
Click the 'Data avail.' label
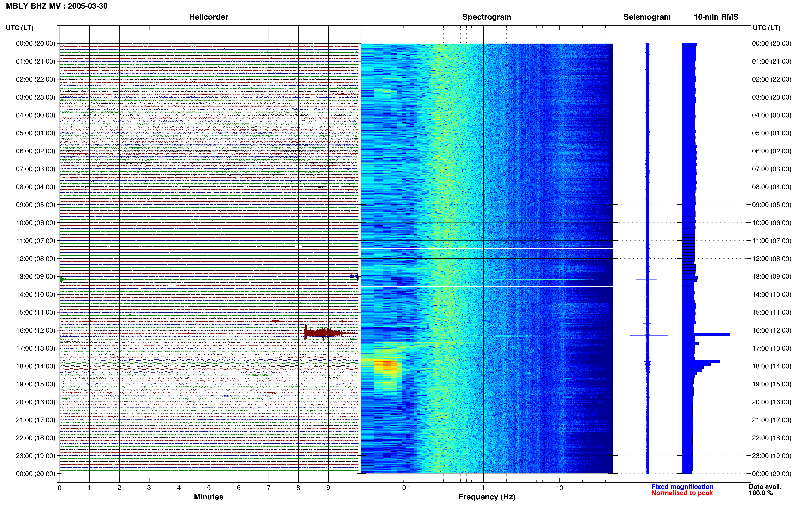(x=765, y=486)
